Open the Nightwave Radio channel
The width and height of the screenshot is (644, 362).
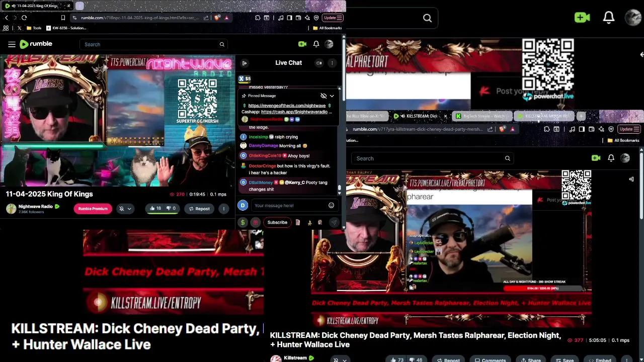coord(36,206)
